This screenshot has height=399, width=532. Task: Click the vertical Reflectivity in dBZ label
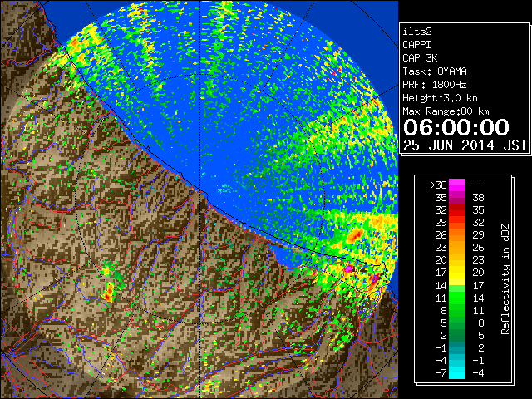505,279
